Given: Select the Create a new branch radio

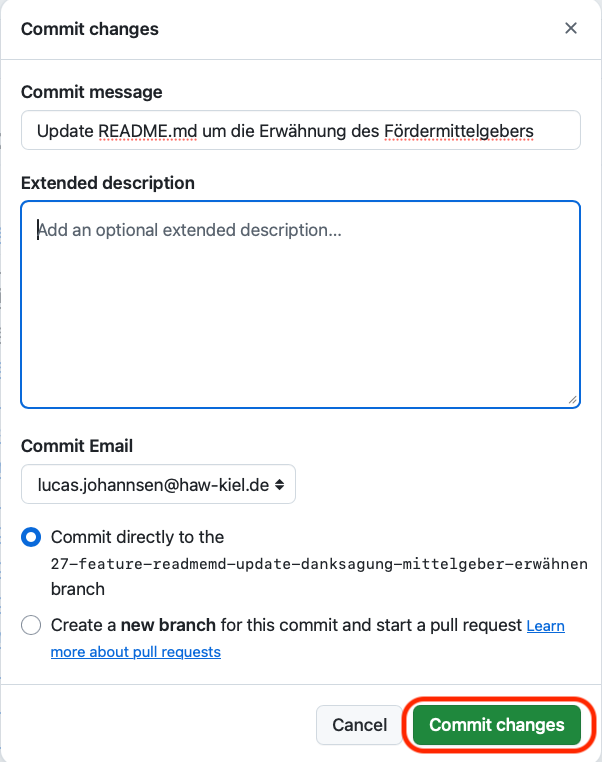Looking at the screenshot, I should tap(31, 625).
